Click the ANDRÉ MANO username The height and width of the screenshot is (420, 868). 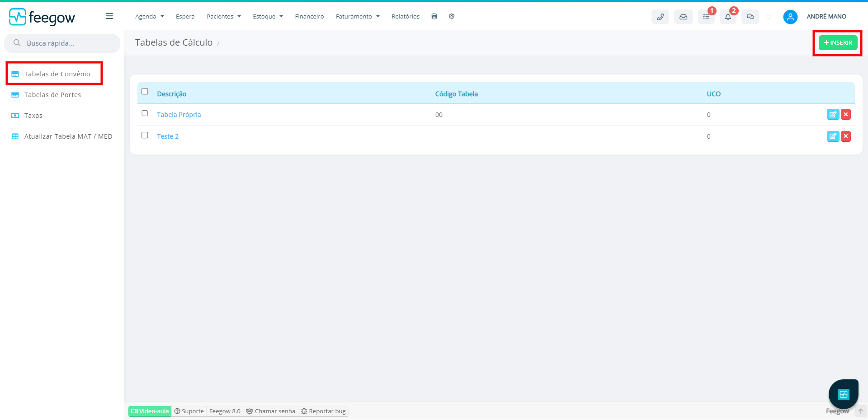point(826,16)
